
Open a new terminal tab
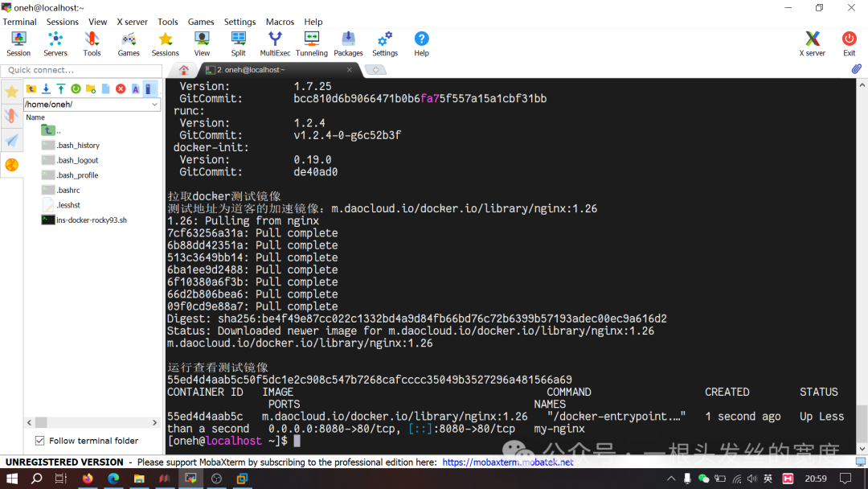click(x=376, y=70)
